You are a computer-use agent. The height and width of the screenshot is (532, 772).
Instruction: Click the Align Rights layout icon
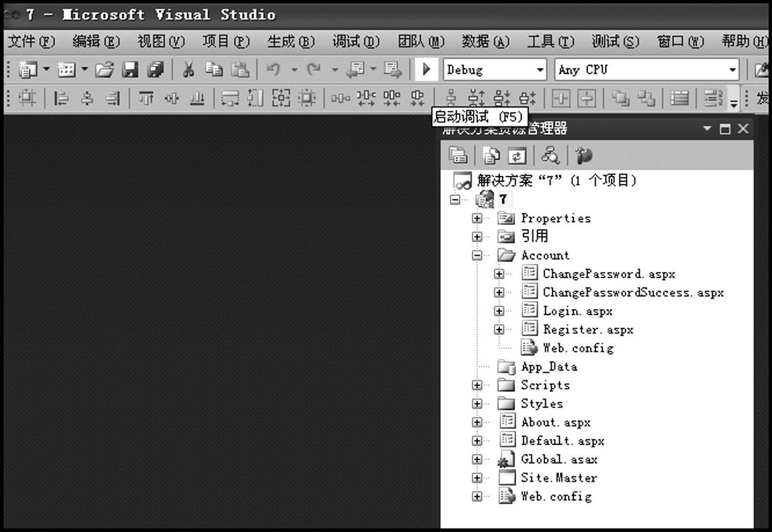click(113, 98)
